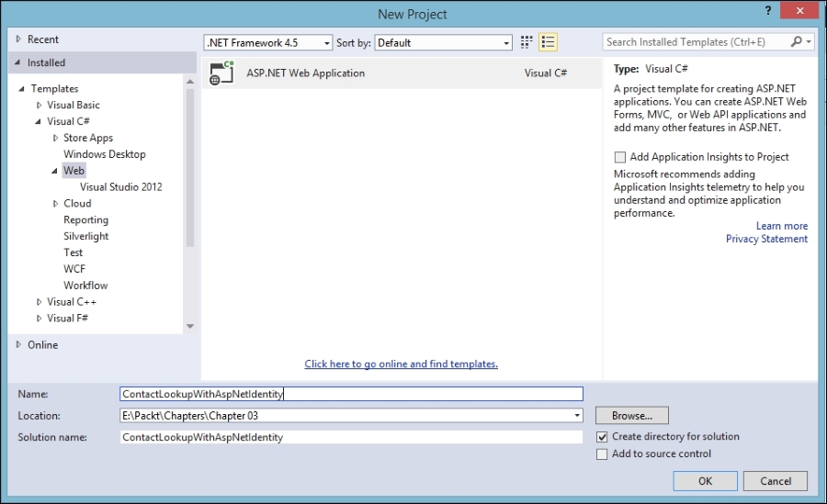Check Add to source control
827x504 pixels.
tap(602, 454)
